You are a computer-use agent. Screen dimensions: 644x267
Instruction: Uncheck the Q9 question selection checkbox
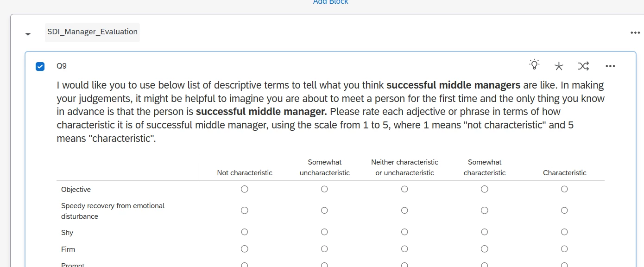point(40,66)
